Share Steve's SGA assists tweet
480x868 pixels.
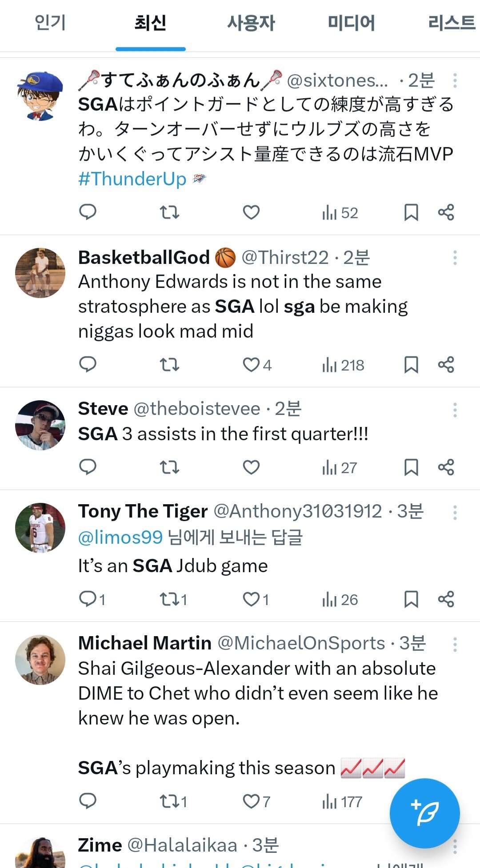coord(446,467)
